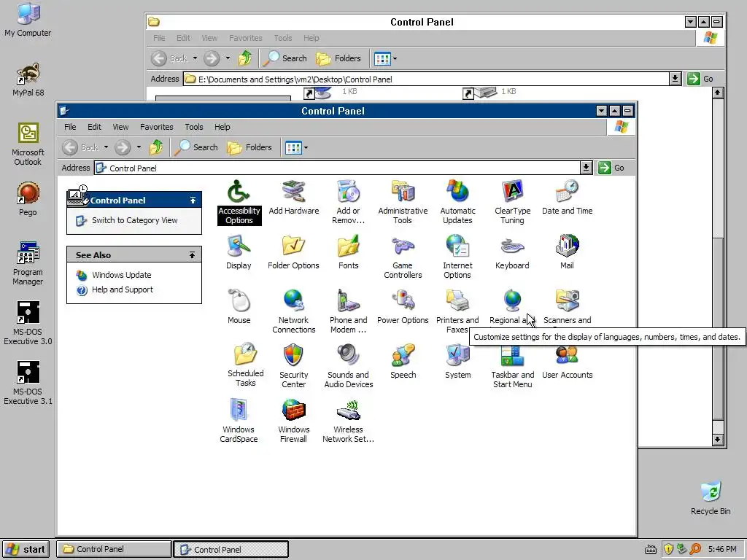Go up one level in front window toolbar
Image resolution: width=747 pixels, height=560 pixels.
coord(156,147)
